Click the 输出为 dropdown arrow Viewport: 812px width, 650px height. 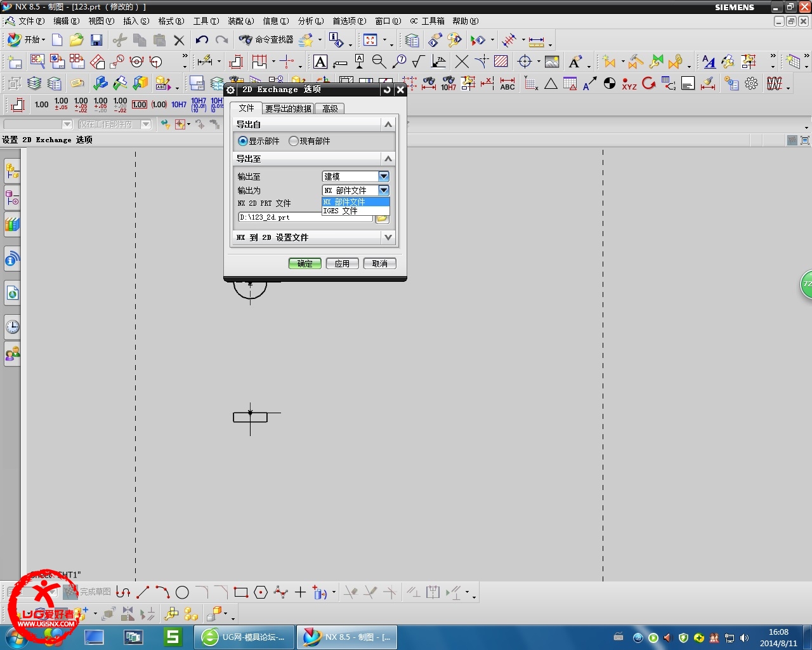point(384,190)
